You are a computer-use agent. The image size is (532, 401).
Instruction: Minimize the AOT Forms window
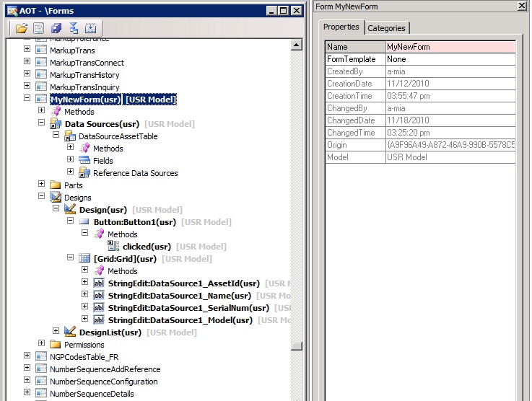tap(271, 11)
